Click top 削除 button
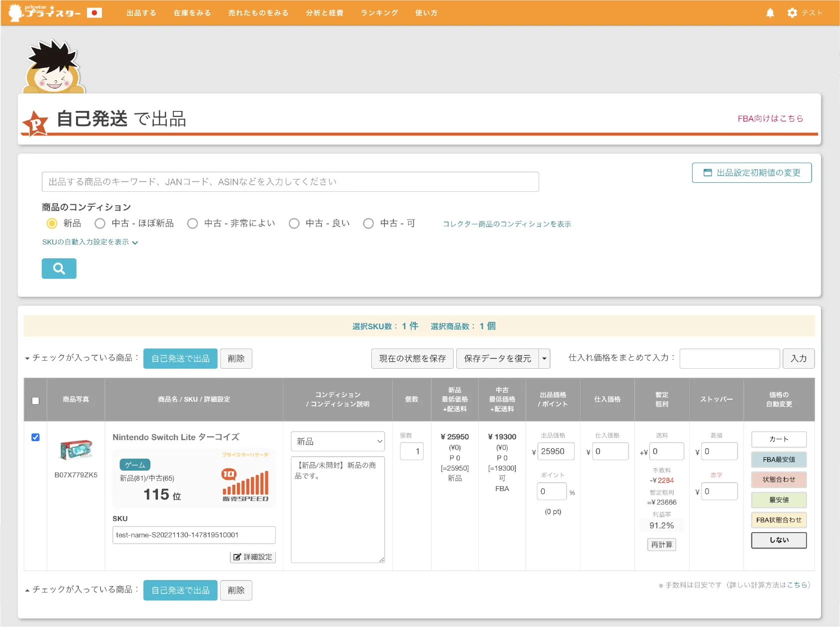Image resolution: width=840 pixels, height=627 pixels. point(236,359)
